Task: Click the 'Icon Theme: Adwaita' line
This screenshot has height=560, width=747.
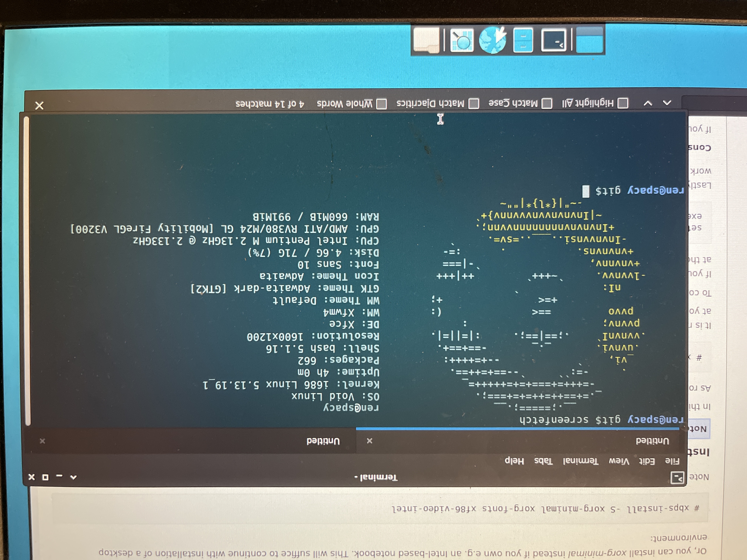Action: 319,276
